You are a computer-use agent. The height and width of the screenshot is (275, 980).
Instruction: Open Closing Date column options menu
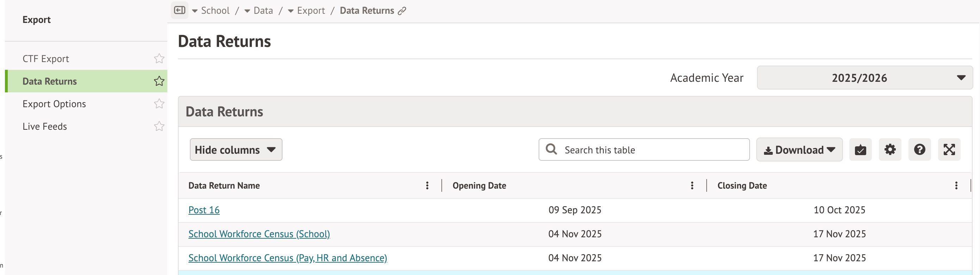pos(956,185)
